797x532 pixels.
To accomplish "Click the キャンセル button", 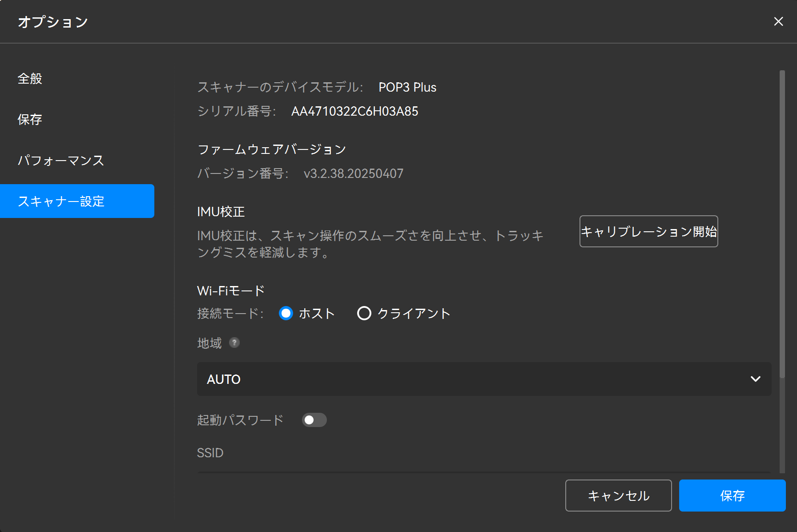I will 618,496.
